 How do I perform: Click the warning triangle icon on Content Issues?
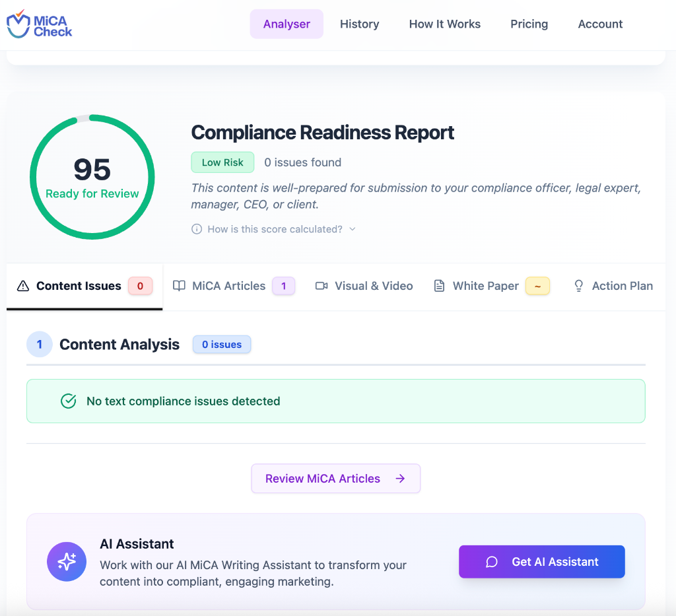23,286
